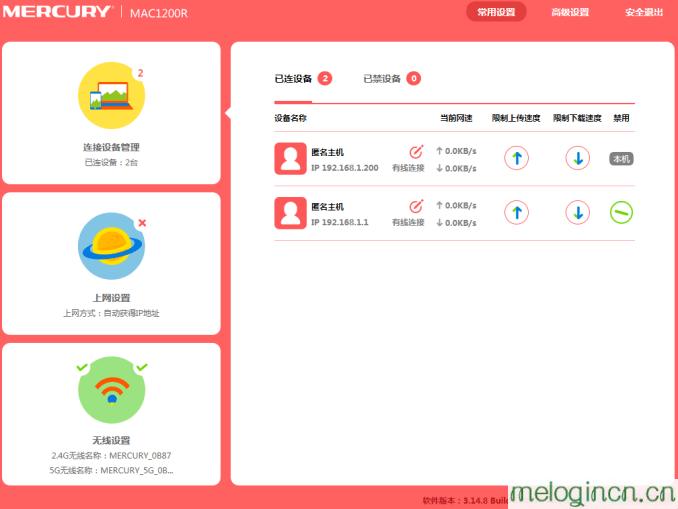
Task: Click the avatar icon for 192.168.1.200
Action: point(291,158)
